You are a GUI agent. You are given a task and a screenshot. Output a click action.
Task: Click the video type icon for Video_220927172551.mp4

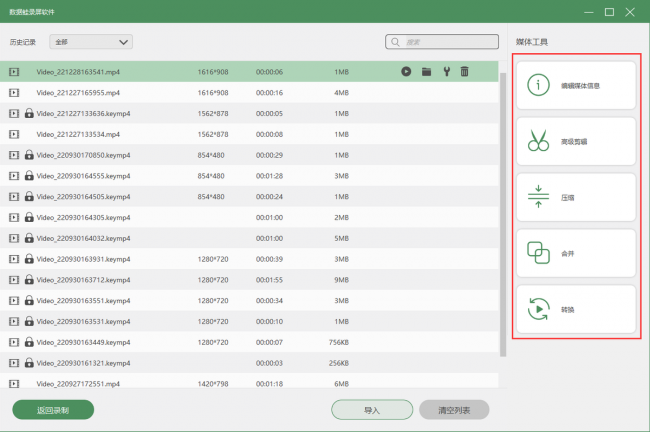pyautogui.click(x=14, y=384)
